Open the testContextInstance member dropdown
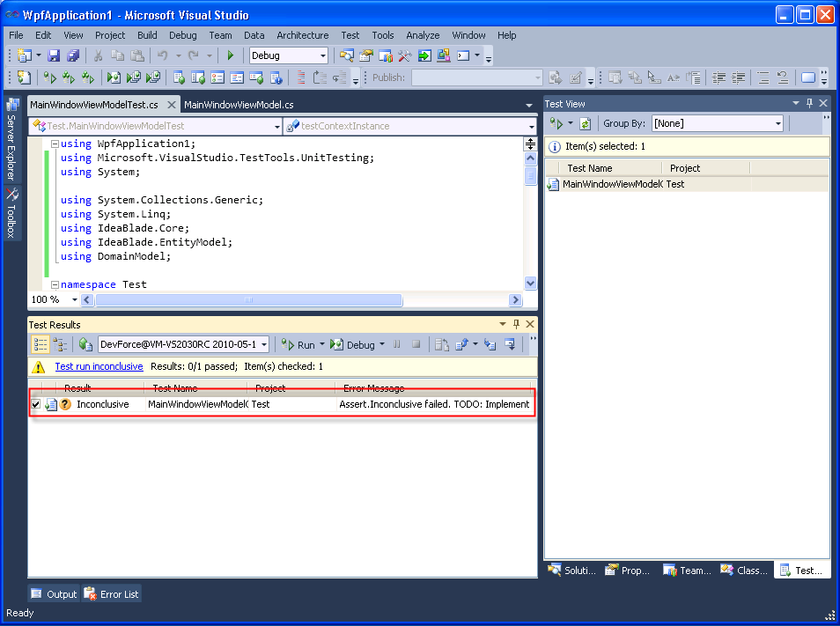This screenshot has height=626, width=840. [x=532, y=127]
